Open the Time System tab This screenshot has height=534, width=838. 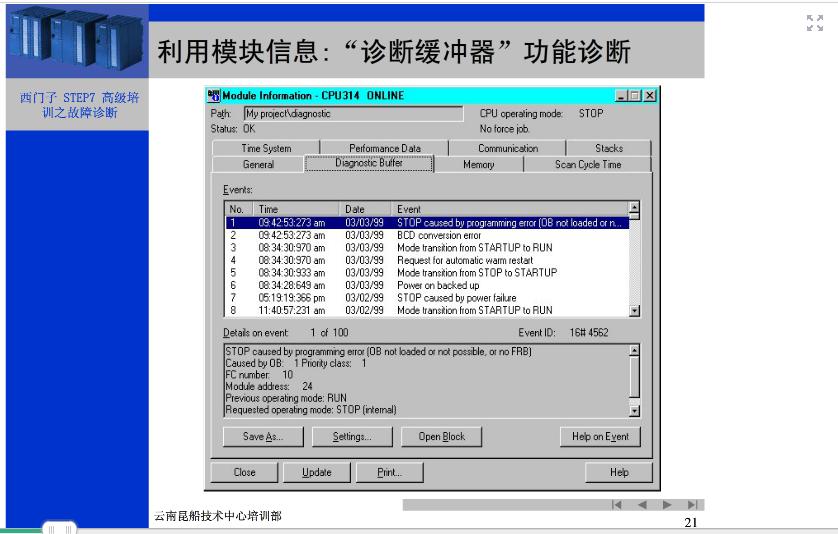pos(266,148)
